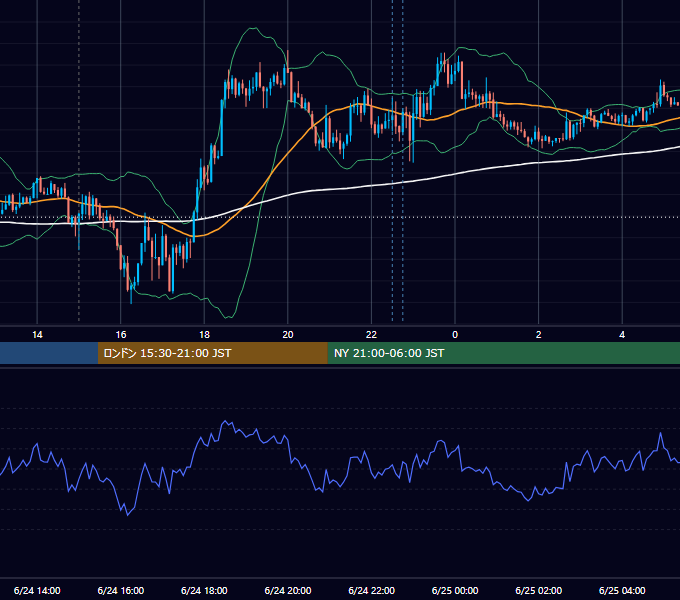Click the 20 hour label on price chart axis
Viewport: 680px width, 600px height.
(x=288, y=335)
